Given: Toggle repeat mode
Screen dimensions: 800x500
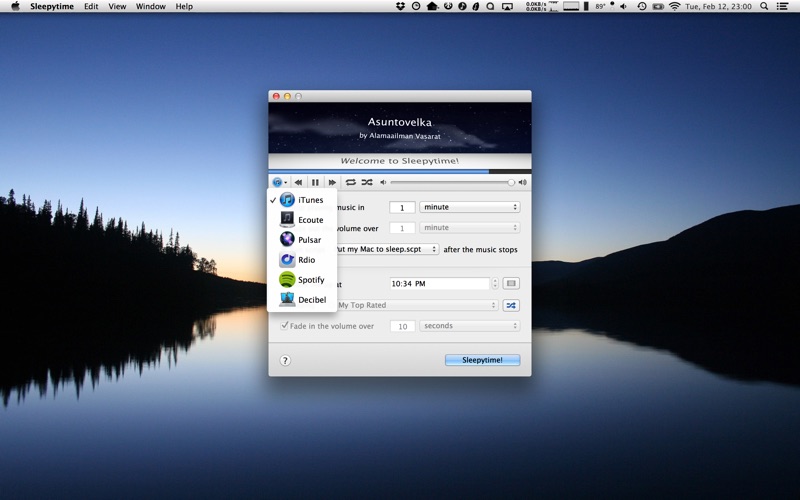Looking at the screenshot, I should [x=351, y=183].
